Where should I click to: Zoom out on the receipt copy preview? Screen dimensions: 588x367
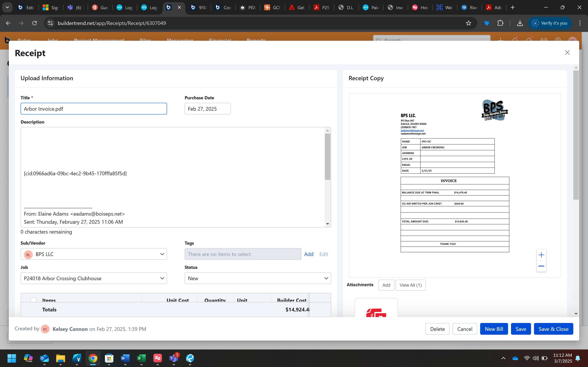pos(541,266)
